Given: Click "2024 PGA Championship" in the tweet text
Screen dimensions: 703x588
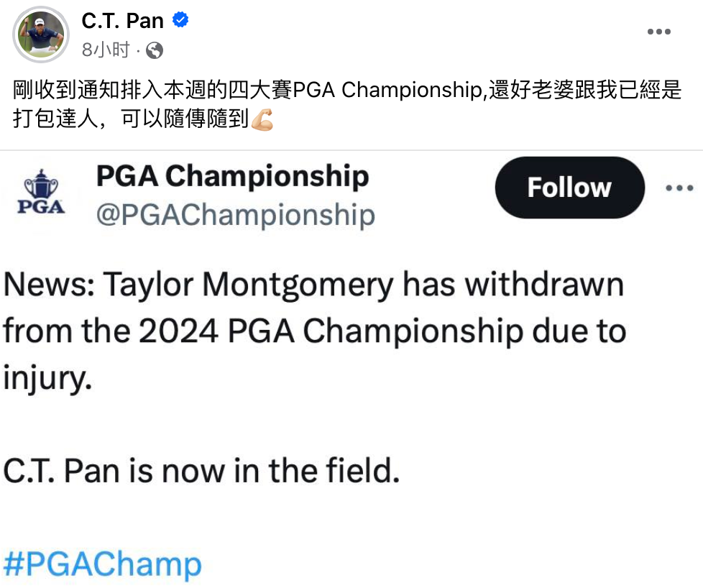Looking at the screenshot, I should click(x=331, y=331).
